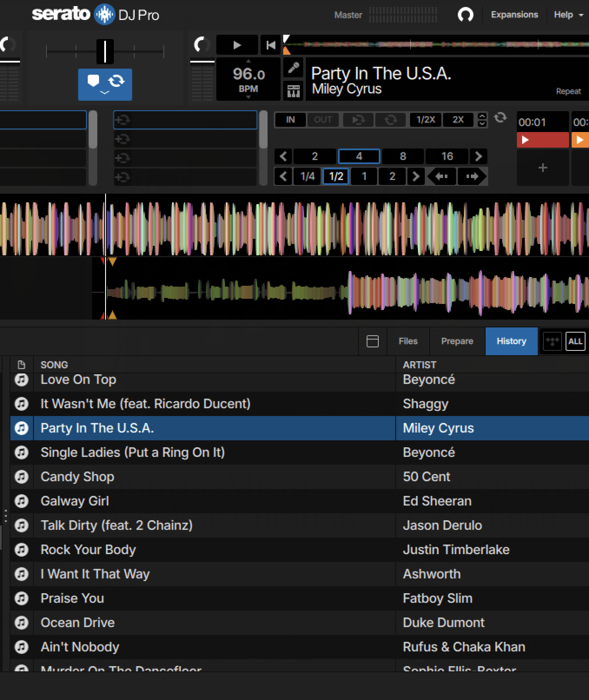Toggle the loop on/off icon button
This screenshot has width=589, height=700.
click(x=390, y=119)
